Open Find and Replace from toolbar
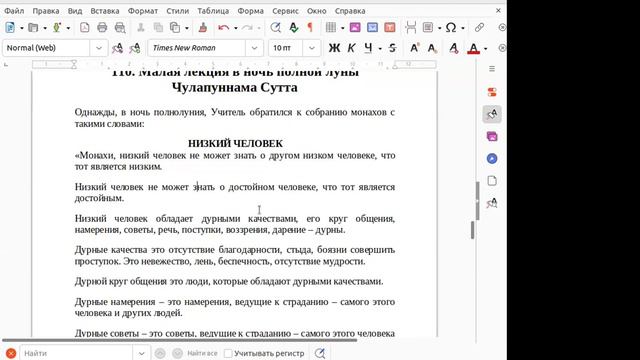 (x=276, y=27)
